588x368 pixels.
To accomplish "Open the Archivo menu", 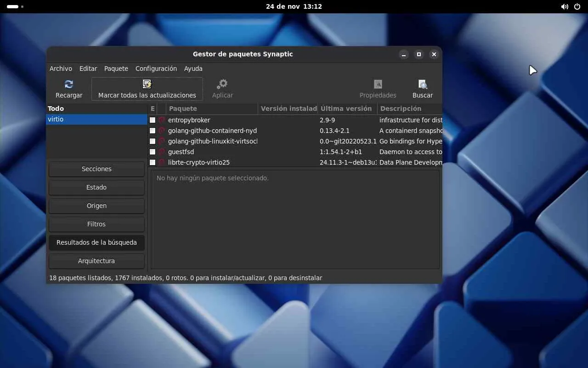I will (61, 69).
